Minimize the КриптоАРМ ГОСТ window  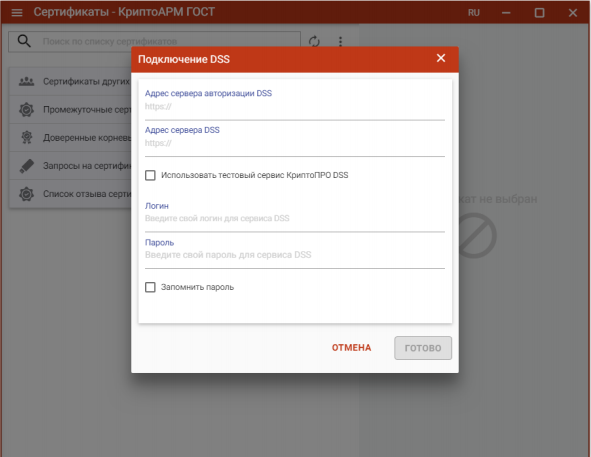506,13
